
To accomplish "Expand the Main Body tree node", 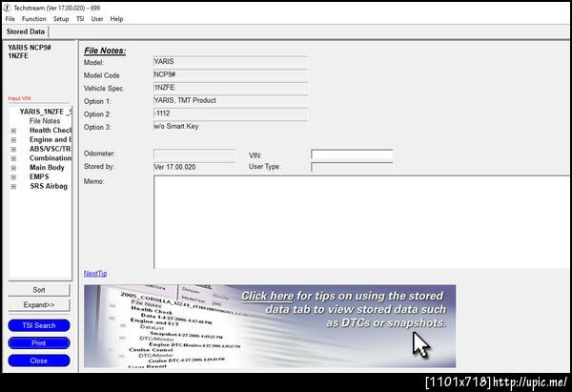I will pyautogui.click(x=13, y=168).
